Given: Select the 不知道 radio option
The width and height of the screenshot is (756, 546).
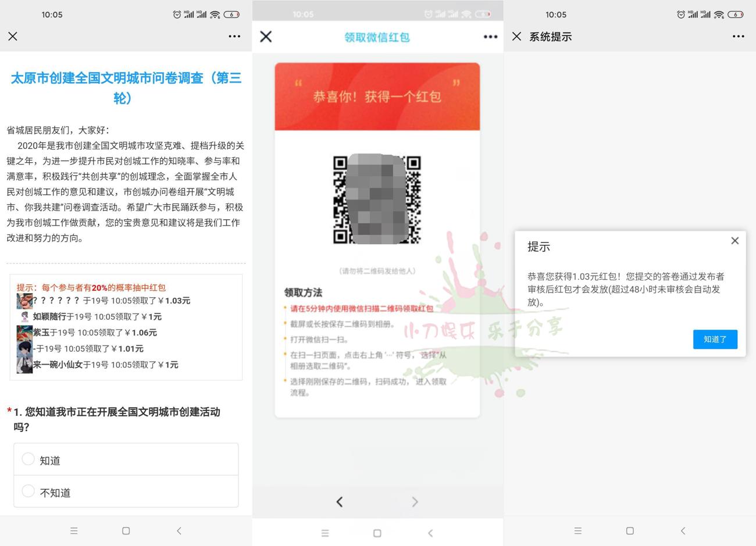Looking at the screenshot, I should (28, 491).
